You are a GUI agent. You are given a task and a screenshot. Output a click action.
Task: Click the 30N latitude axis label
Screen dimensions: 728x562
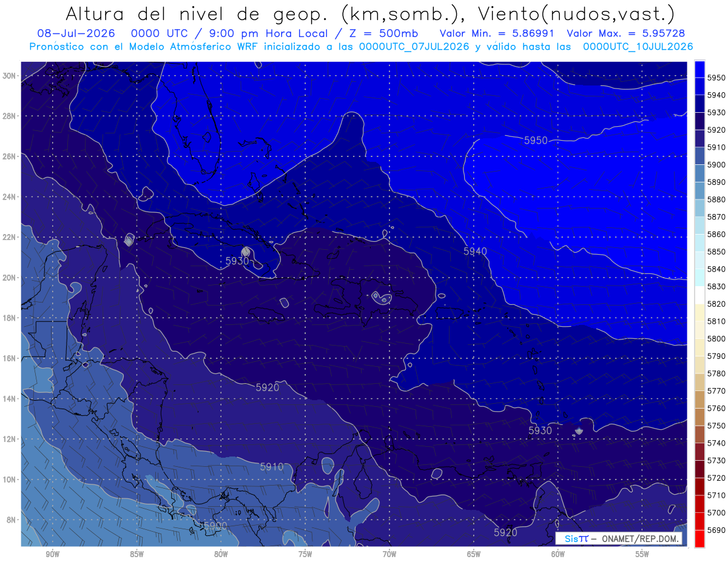click(x=10, y=76)
